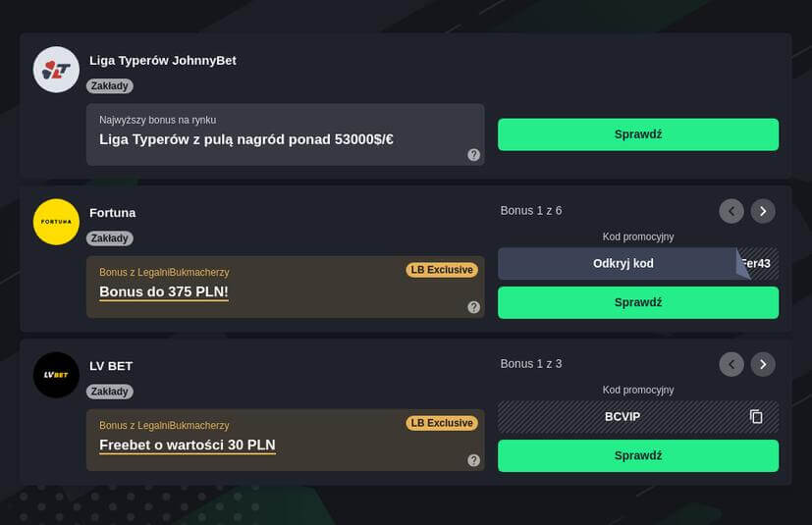Image resolution: width=812 pixels, height=525 pixels.
Task: Show previous LV BET bonus
Action: click(x=731, y=364)
